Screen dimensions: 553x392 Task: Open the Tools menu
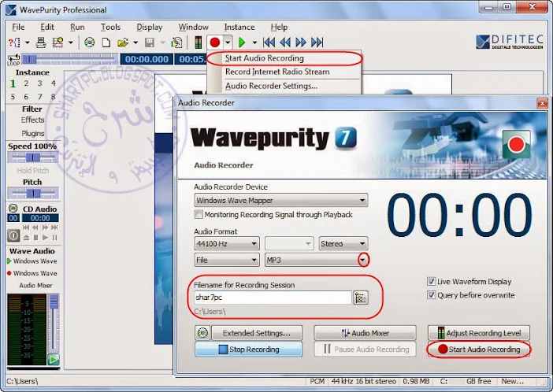[110, 27]
